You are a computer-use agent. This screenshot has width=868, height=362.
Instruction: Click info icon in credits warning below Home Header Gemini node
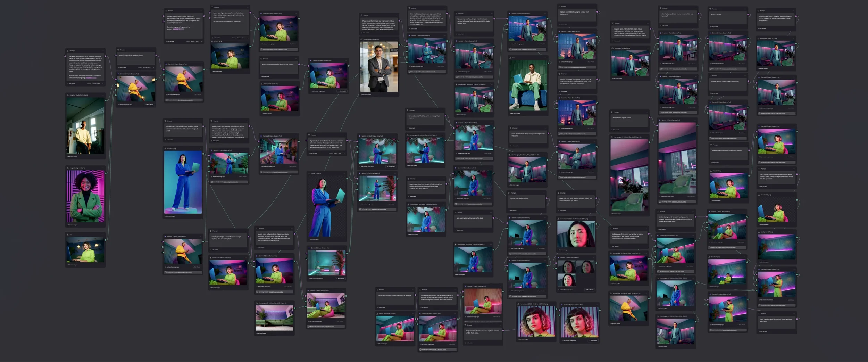[x=420, y=349]
